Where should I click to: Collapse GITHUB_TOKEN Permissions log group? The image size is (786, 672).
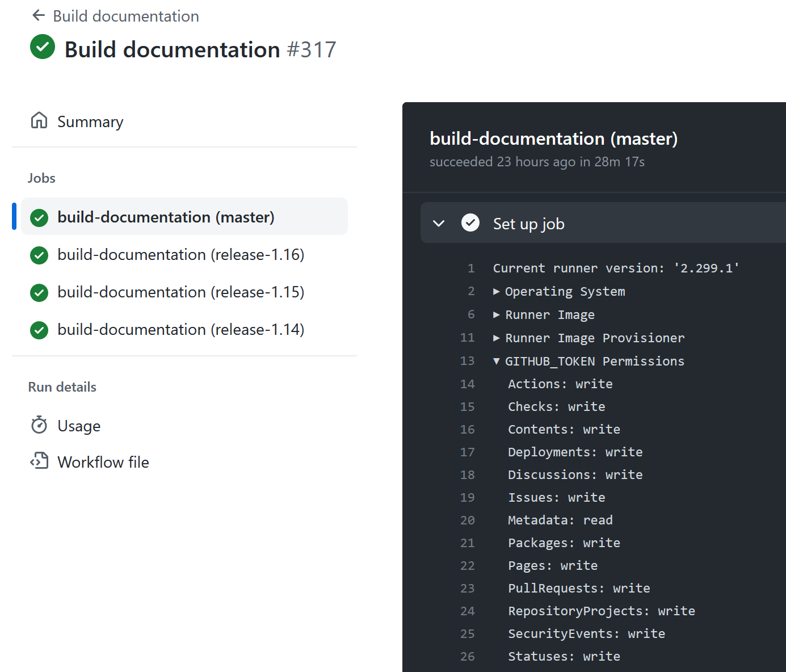click(589, 361)
